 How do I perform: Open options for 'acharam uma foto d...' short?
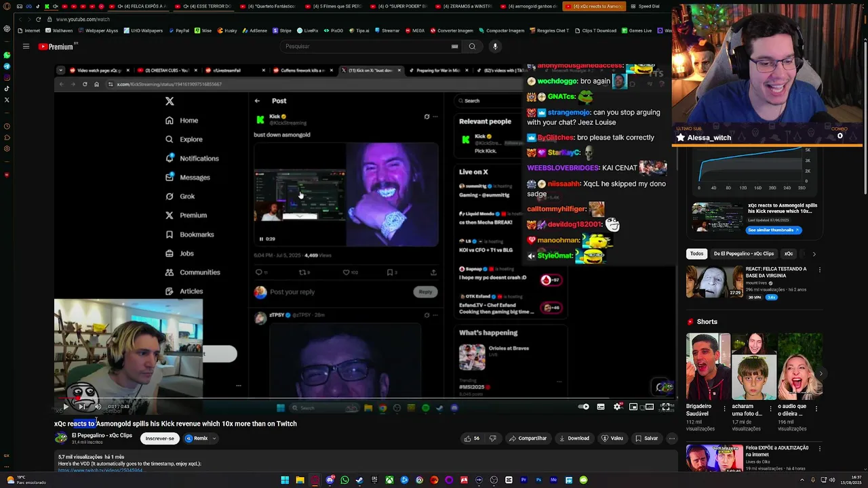coord(770,409)
